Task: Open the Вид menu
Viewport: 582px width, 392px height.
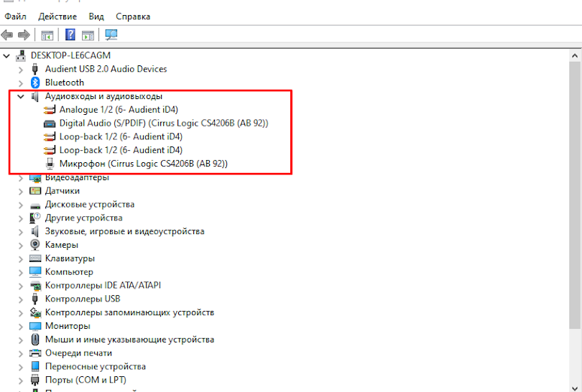Action: (x=96, y=17)
